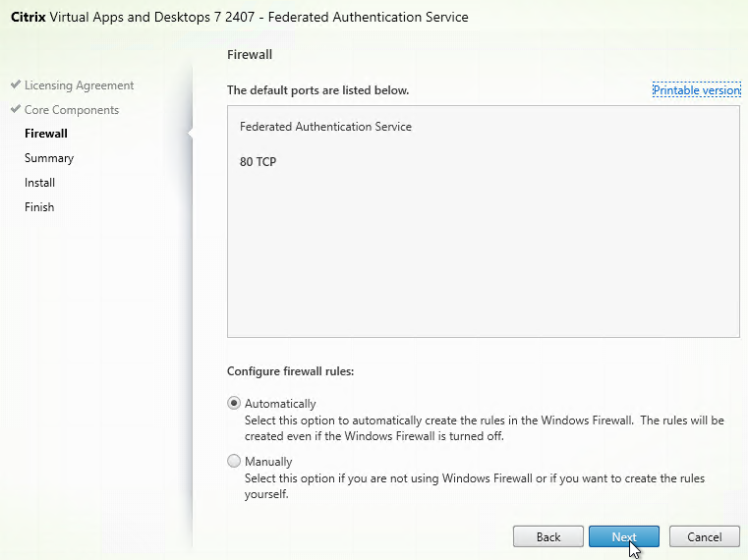The image size is (748, 560).
Task: Click the checkmark icon beside Core Components
Action: 16,110
